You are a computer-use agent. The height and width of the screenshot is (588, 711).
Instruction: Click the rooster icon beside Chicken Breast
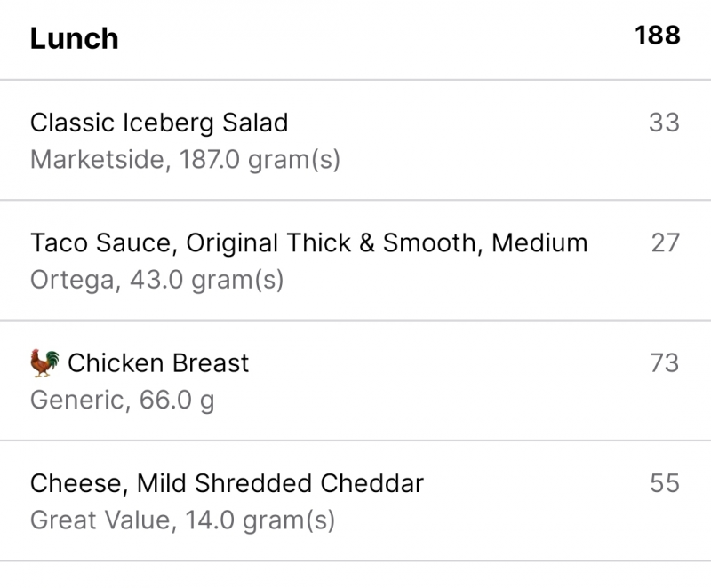(45, 362)
